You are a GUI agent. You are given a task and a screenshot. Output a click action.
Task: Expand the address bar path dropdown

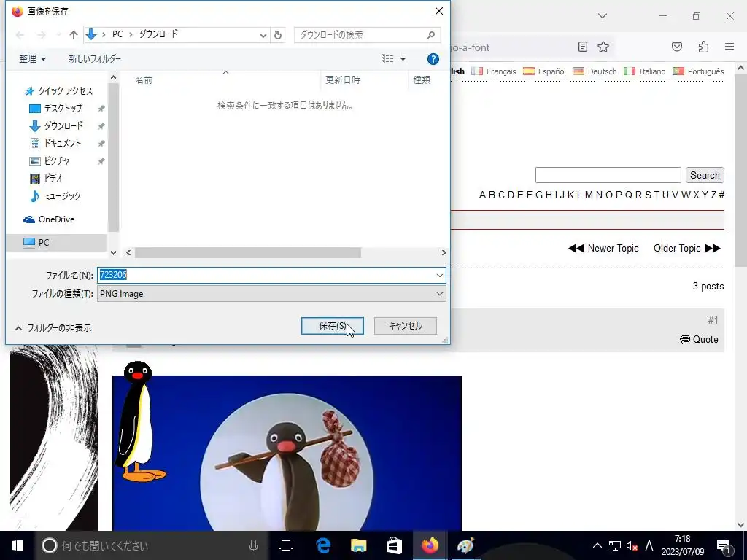pyautogui.click(x=263, y=35)
